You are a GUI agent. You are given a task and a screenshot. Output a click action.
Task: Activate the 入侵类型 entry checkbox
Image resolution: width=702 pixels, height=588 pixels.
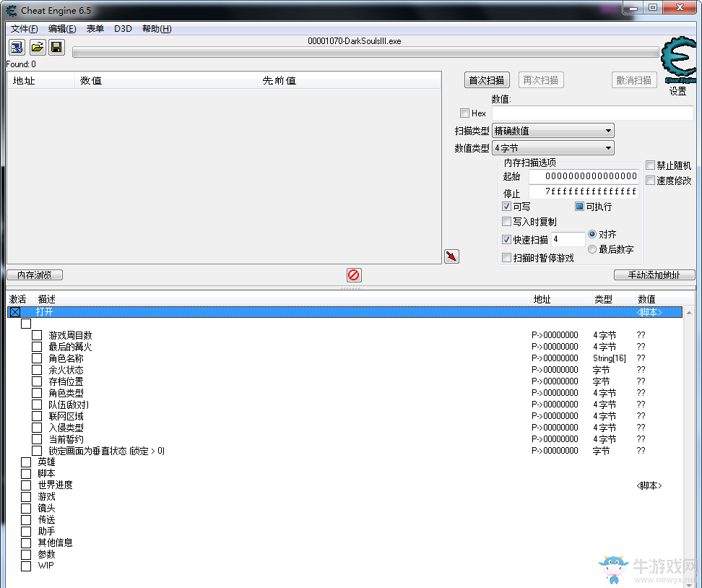37,428
